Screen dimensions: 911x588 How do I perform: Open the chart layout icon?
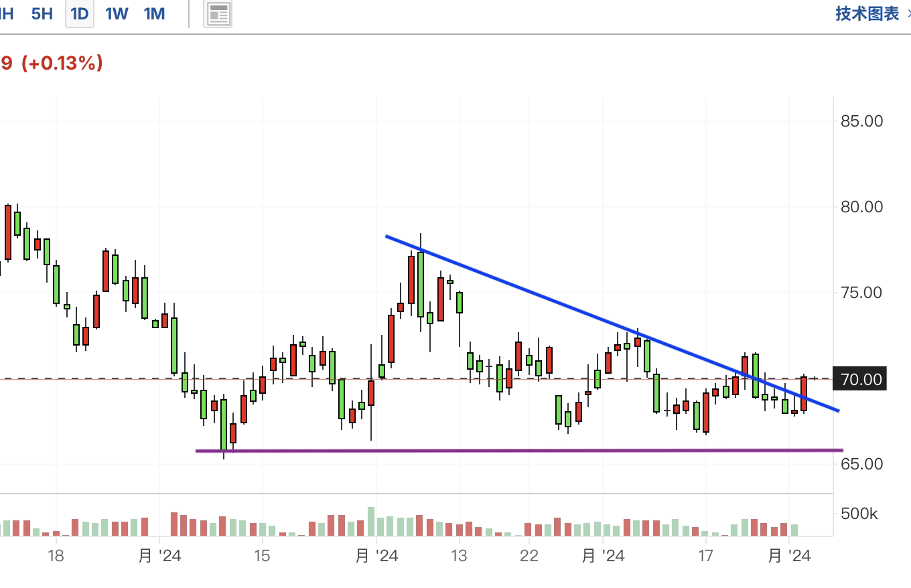pos(219,14)
